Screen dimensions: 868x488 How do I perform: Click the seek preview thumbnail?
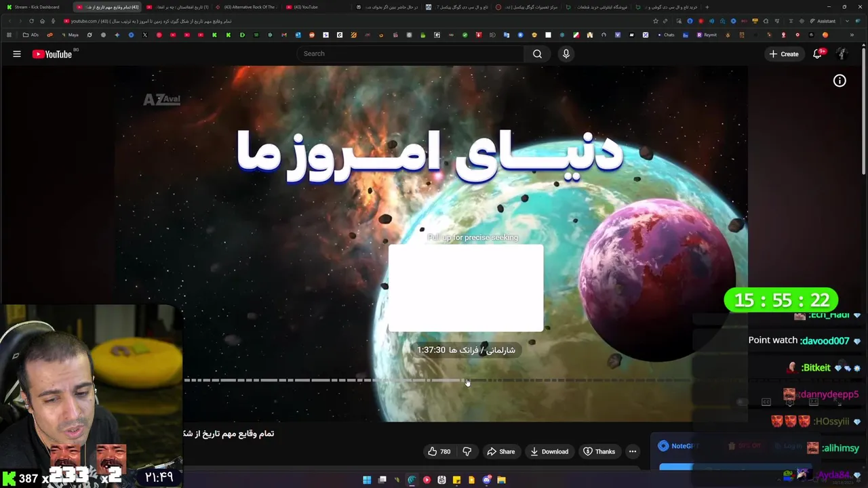tap(466, 288)
